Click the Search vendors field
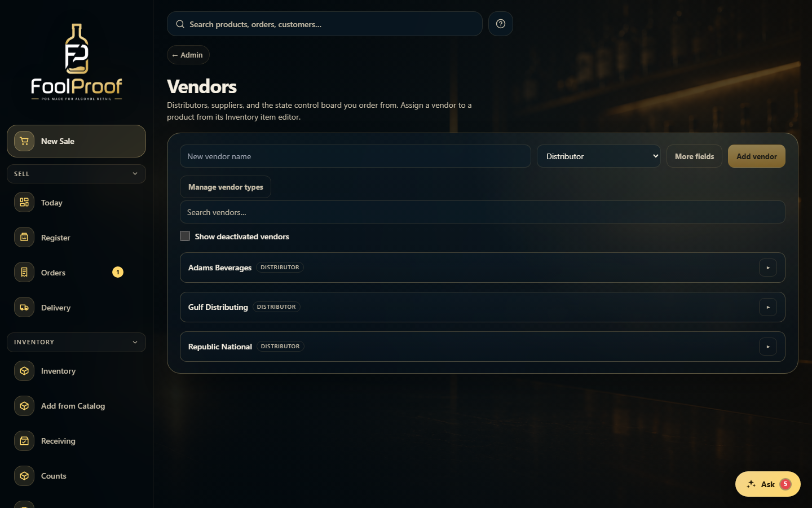Viewport: 812px width, 508px height. coord(483,212)
